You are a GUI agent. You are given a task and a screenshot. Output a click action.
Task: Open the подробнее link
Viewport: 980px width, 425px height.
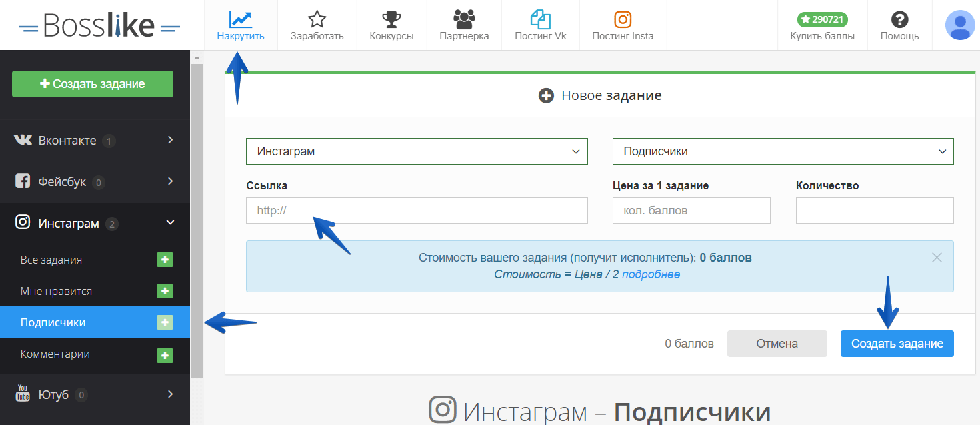651,274
